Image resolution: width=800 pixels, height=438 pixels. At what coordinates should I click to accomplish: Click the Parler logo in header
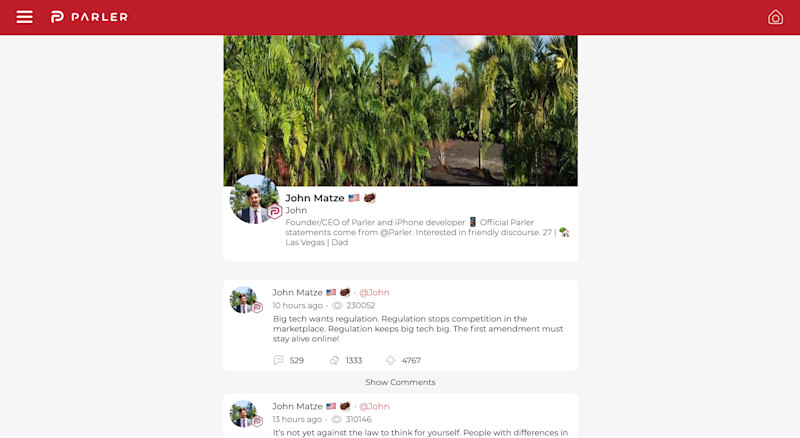pyautogui.click(x=89, y=17)
